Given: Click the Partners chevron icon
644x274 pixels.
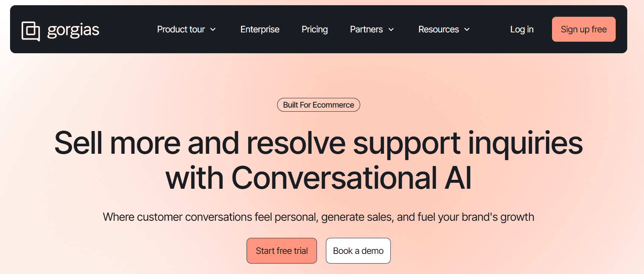Looking at the screenshot, I should (391, 30).
